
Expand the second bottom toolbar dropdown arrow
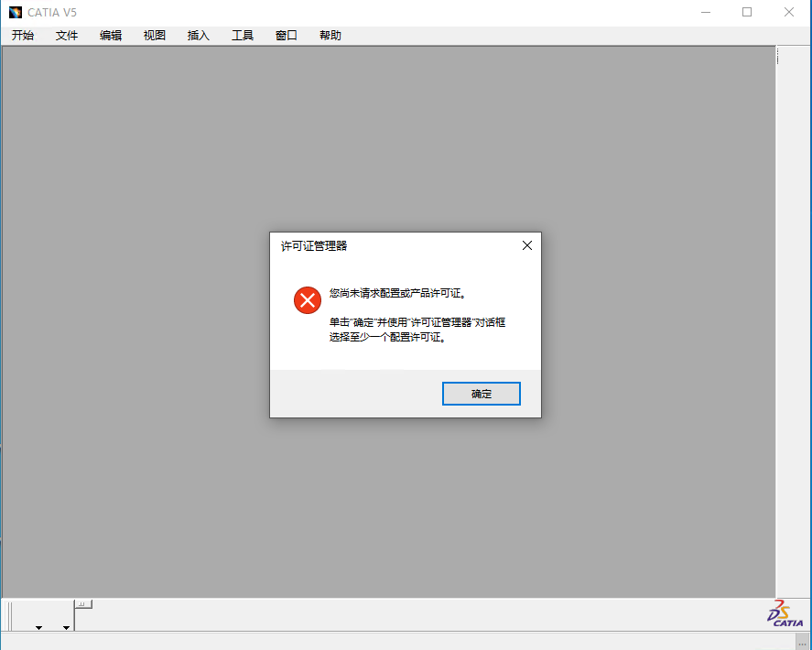66,627
